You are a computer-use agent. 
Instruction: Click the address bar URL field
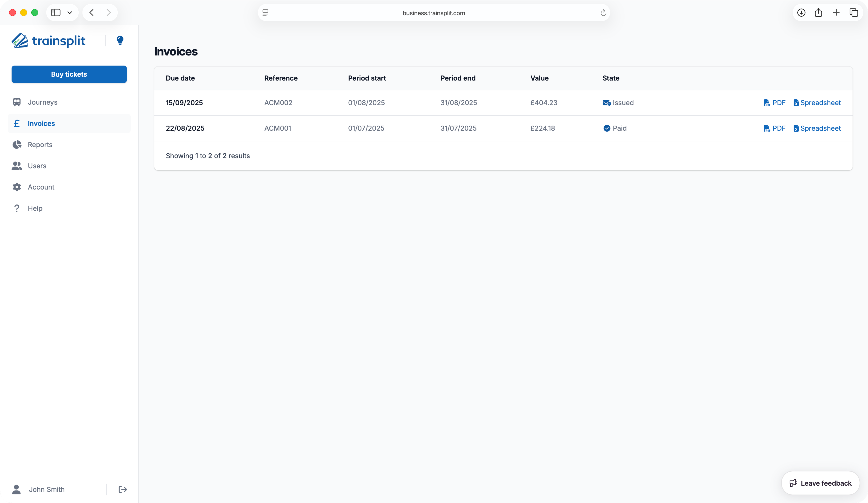[433, 13]
